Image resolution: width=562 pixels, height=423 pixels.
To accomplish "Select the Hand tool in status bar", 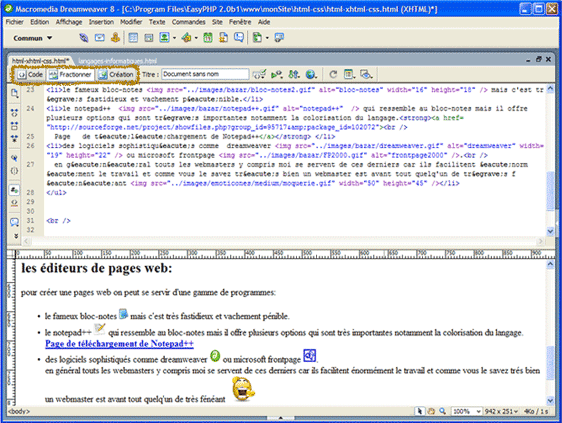I will (x=431, y=411).
